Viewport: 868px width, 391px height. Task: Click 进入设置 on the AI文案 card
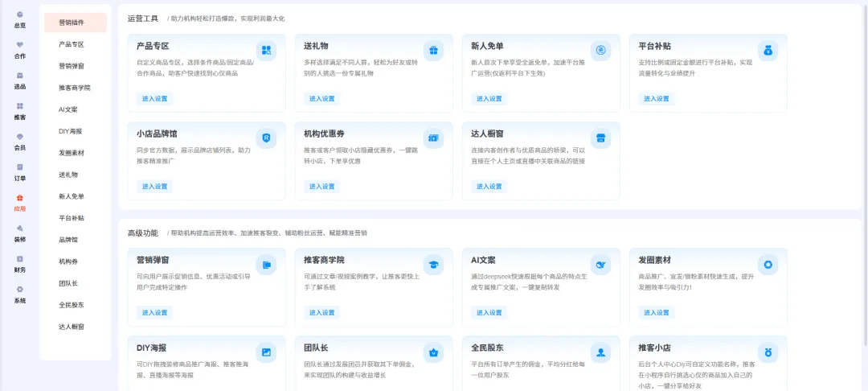(x=489, y=312)
